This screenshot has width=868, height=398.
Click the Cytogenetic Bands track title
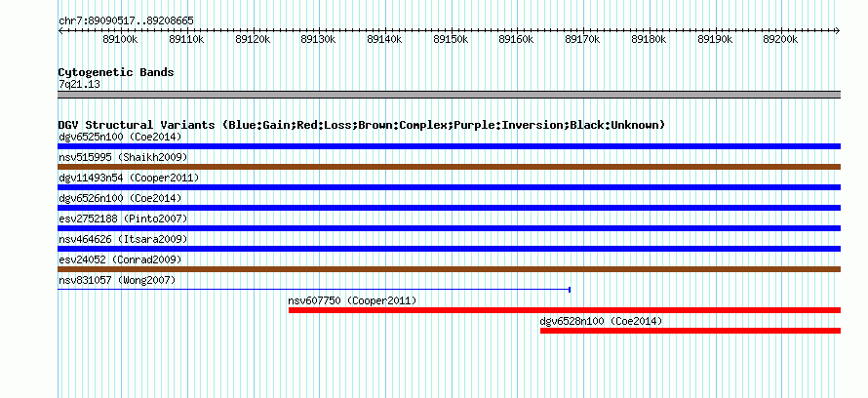[116, 72]
